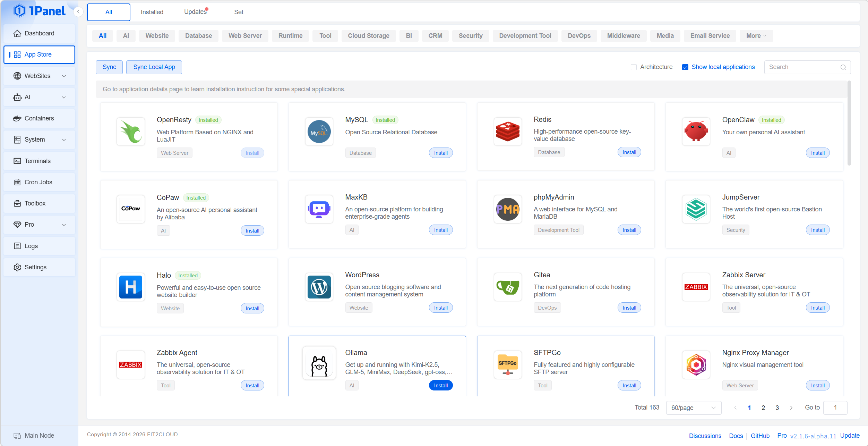Open the Halo app icon
This screenshot has height=446, width=868.
[131, 287]
